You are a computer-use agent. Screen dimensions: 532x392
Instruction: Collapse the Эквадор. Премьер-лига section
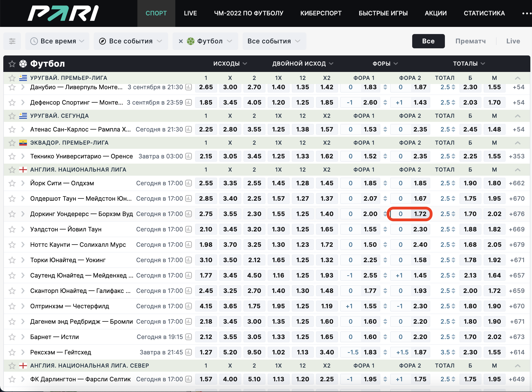518,143
